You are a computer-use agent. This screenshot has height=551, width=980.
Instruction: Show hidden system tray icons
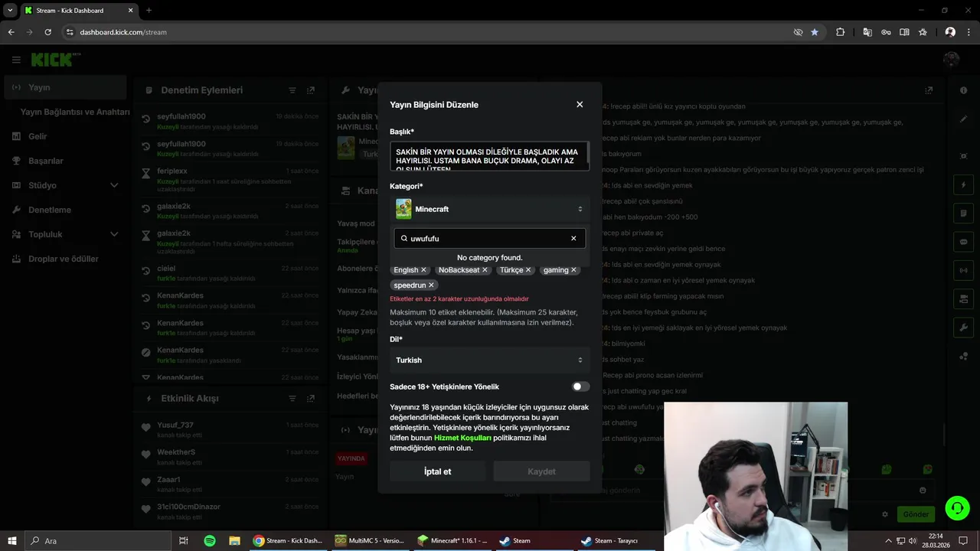point(888,540)
